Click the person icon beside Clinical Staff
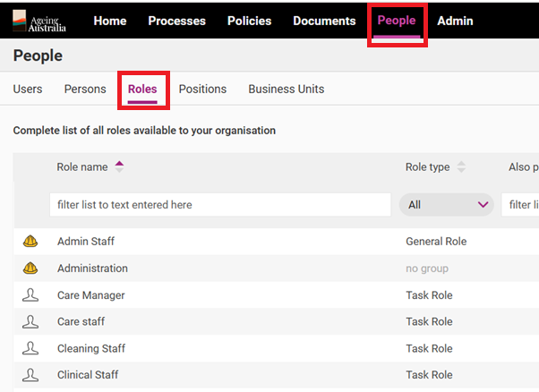 (x=30, y=375)
